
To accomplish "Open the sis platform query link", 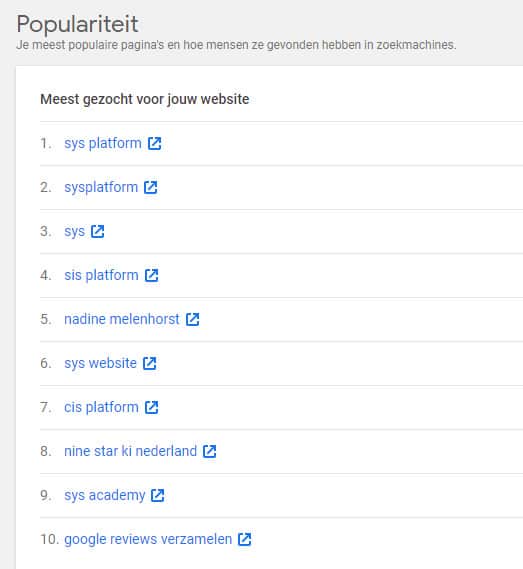I will coord(101,276).
